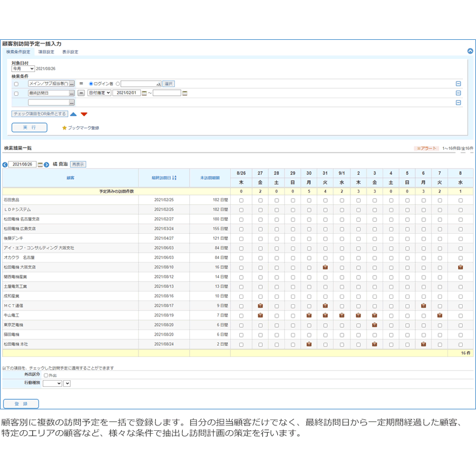
Task: Open calendar icon next to 2021/02/01 field
Action: point(145,93)
